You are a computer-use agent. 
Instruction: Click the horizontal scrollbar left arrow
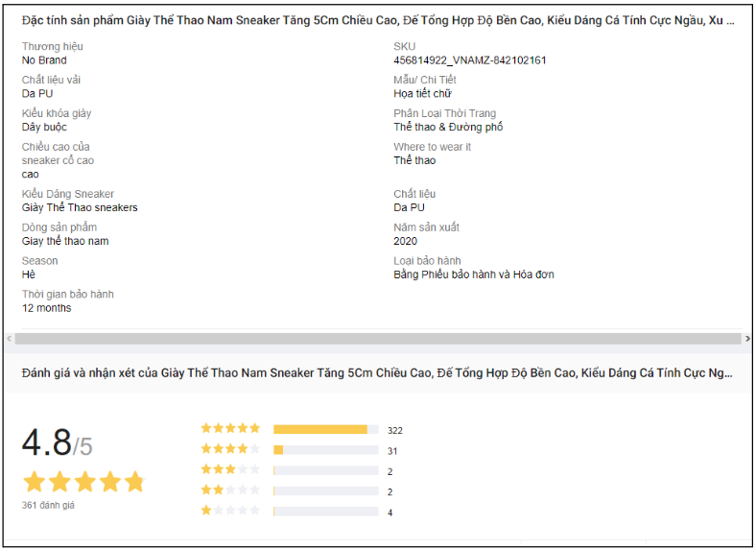tap(10, 339)
